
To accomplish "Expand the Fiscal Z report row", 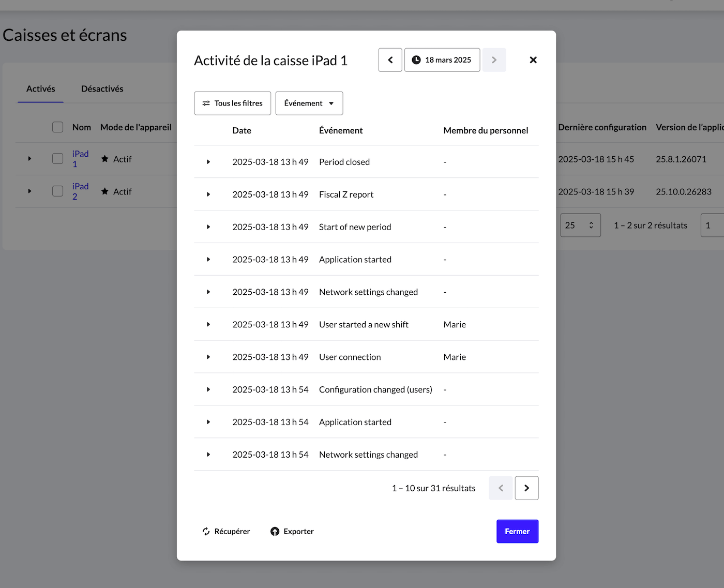I will (x=208, y=194).
